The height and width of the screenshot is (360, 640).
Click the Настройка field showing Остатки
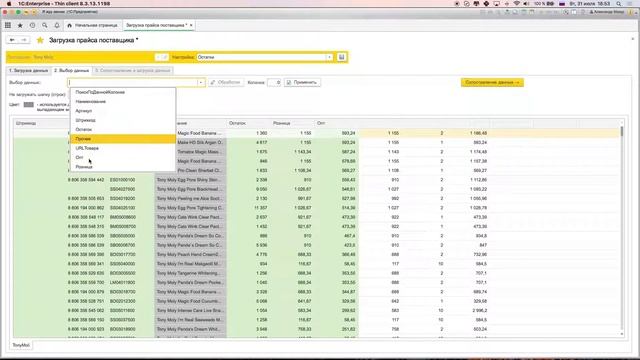coord(261,57)
